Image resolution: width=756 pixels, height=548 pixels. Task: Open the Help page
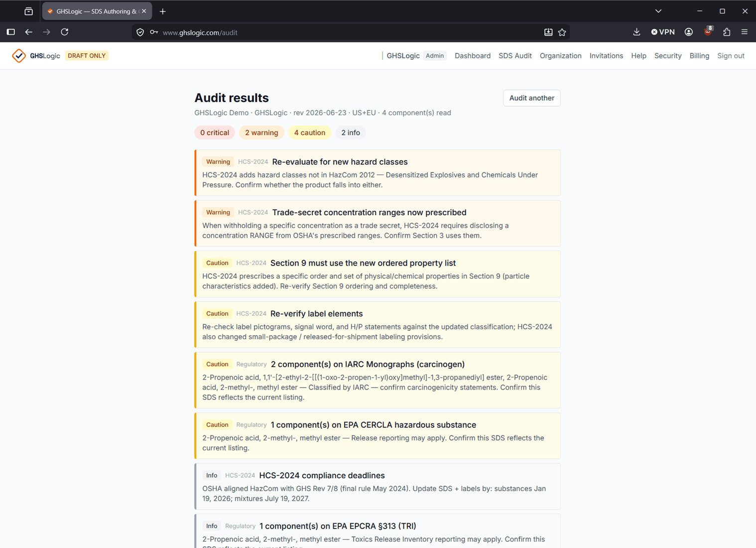[x=638, y=56]
